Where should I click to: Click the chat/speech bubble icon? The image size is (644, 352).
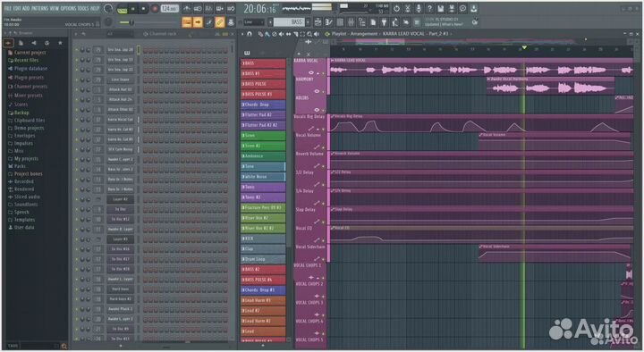[463, 9]
